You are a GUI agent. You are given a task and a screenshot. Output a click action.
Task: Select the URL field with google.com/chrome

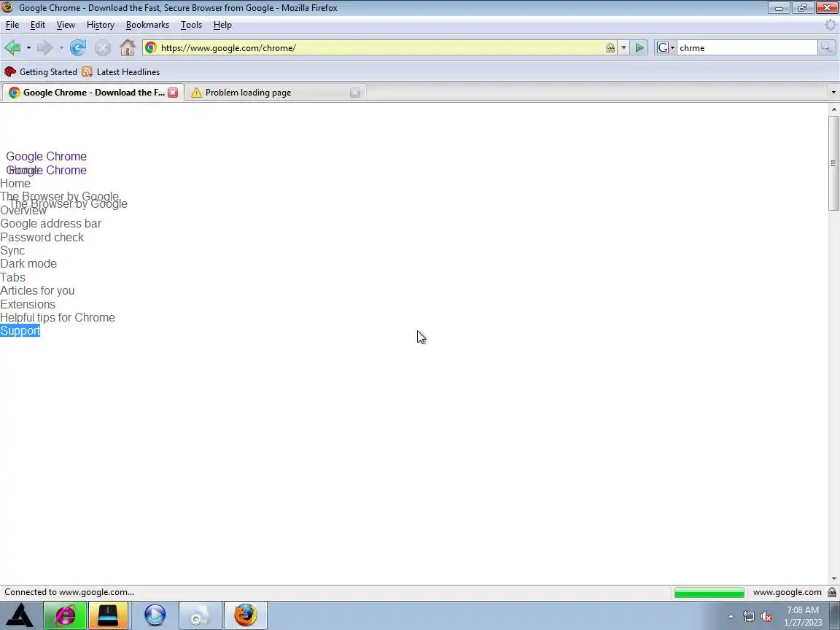pos(381,47)
